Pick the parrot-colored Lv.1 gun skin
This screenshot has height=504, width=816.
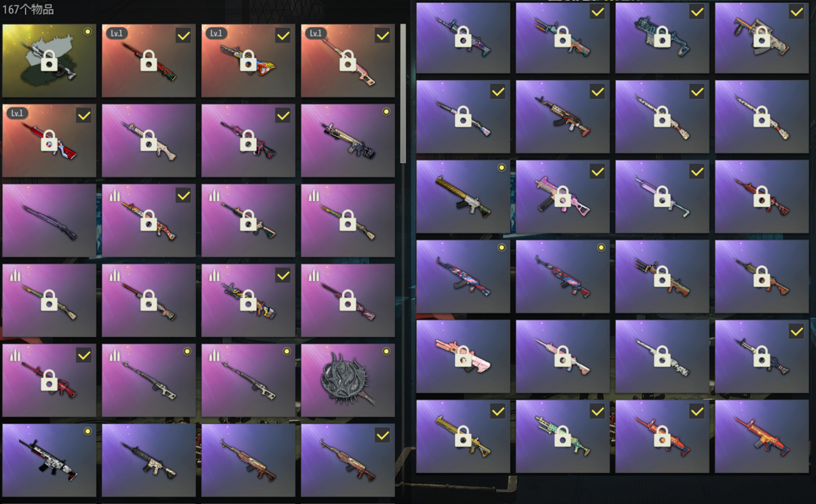pyautogui.click(x=249, y=60)
